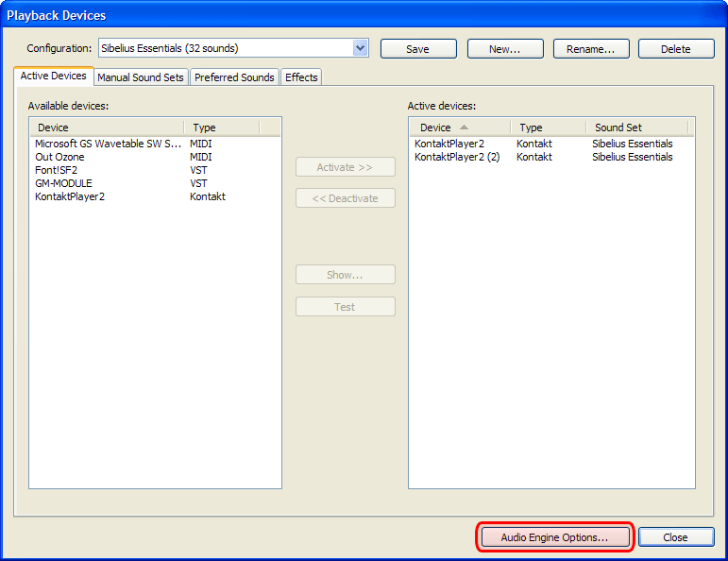Switch to the Active Devices tab
Image resolution: width=728 pixels, height=561 pixels.
pyautogui.click(x=54, y=76)
